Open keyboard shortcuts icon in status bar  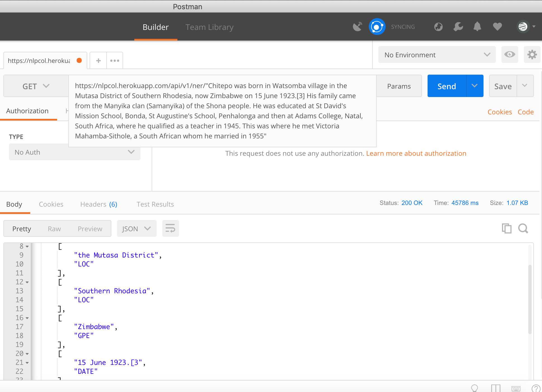[516, 388]
